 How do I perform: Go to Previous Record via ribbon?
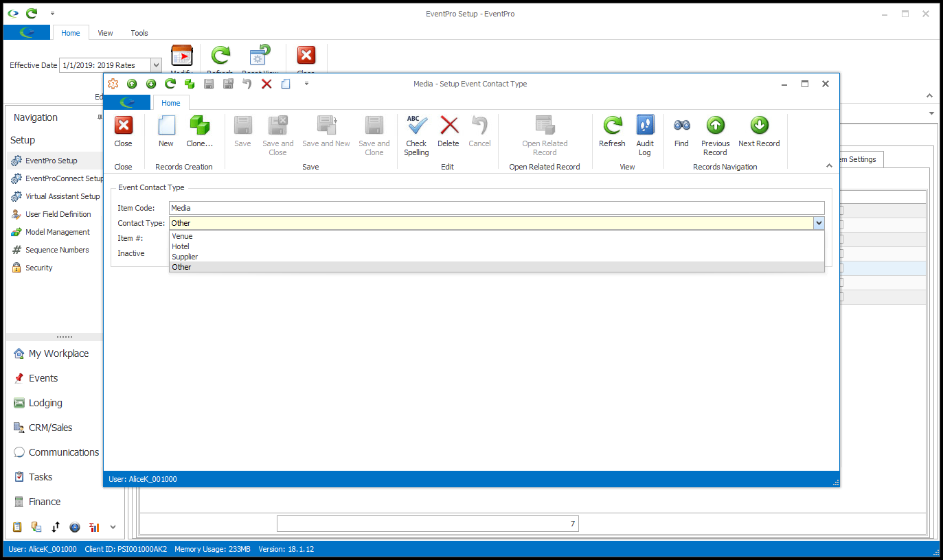(x=715, y=135)
